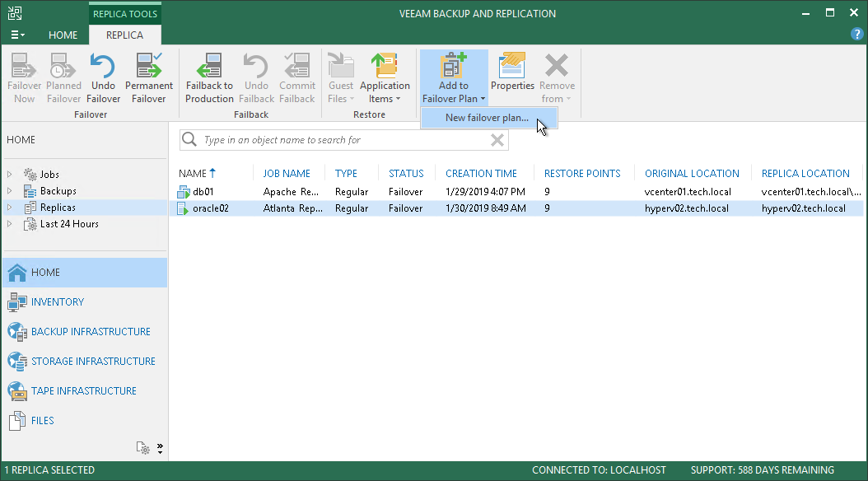
Task: Sort by JOB NAME column header
Action: [x=287, y=173]
